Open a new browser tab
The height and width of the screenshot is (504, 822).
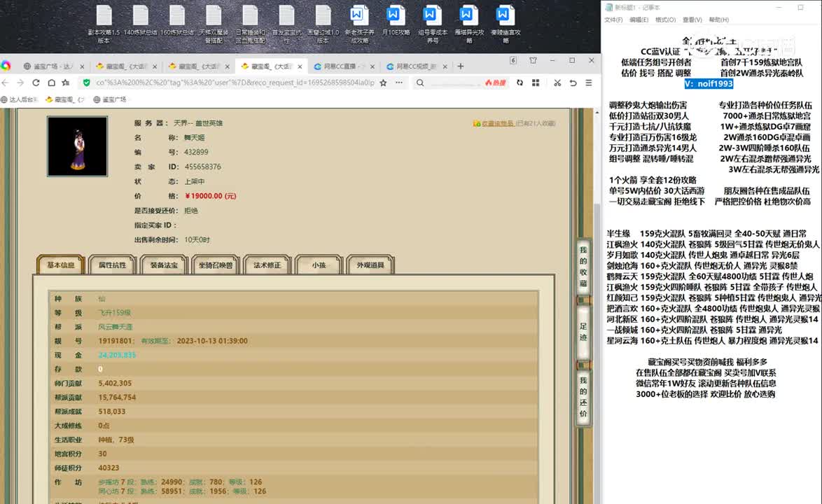click(x=460, y=66)
